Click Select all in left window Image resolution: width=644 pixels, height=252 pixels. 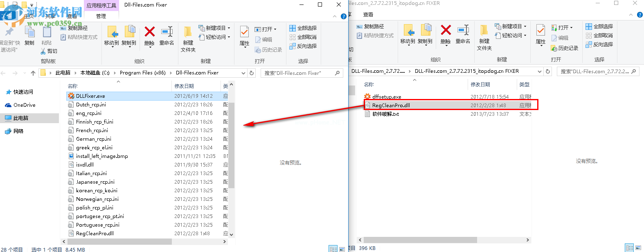pyautogui.click(x=303, y=28)
